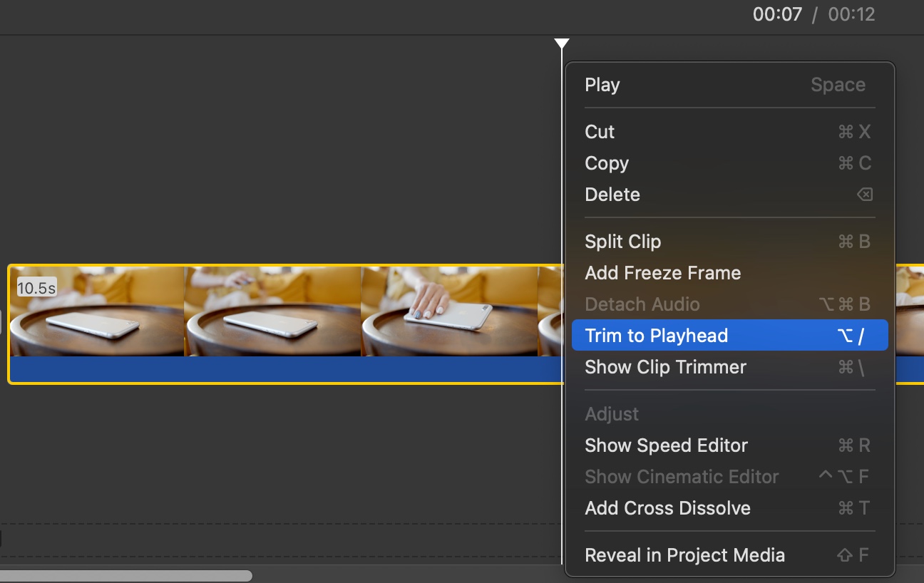
Task: Click Play in the context menu
Action: (601, 84)
